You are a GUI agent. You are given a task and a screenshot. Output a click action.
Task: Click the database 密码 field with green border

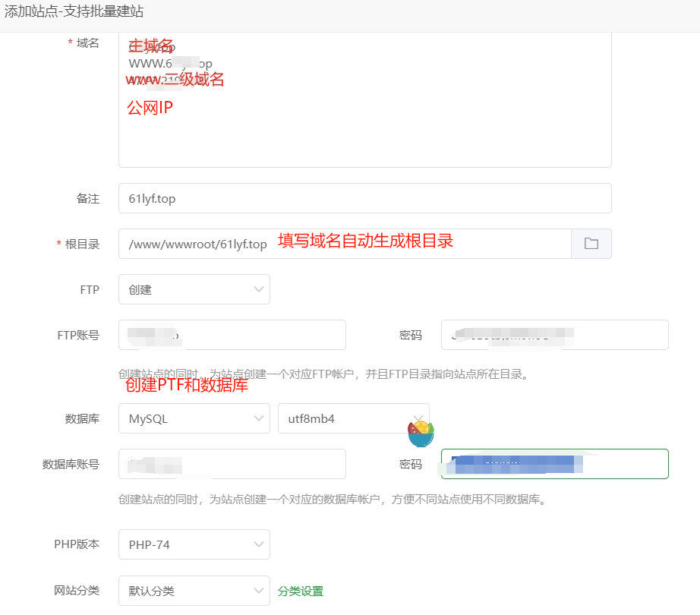coord(554,464)
